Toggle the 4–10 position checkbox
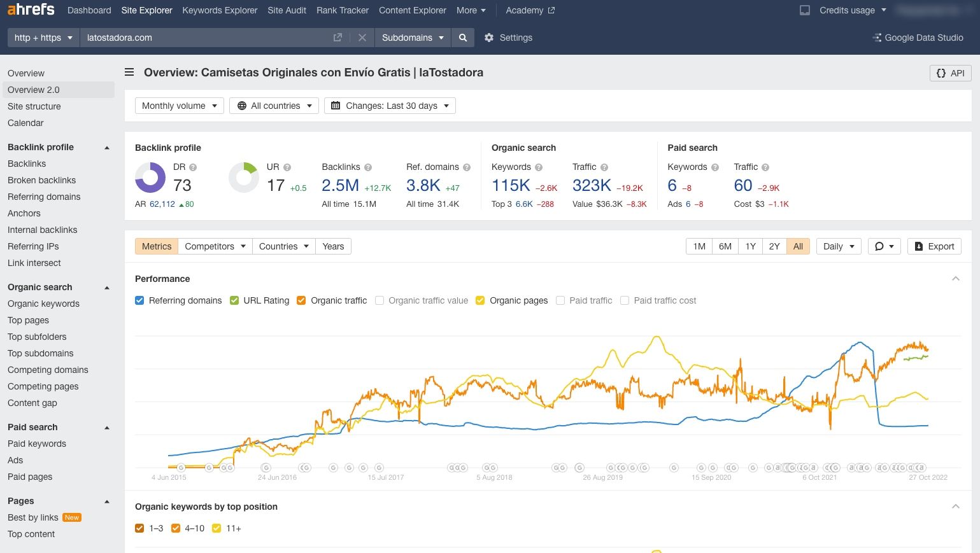980x553 pixels. [x=176, y=528]
